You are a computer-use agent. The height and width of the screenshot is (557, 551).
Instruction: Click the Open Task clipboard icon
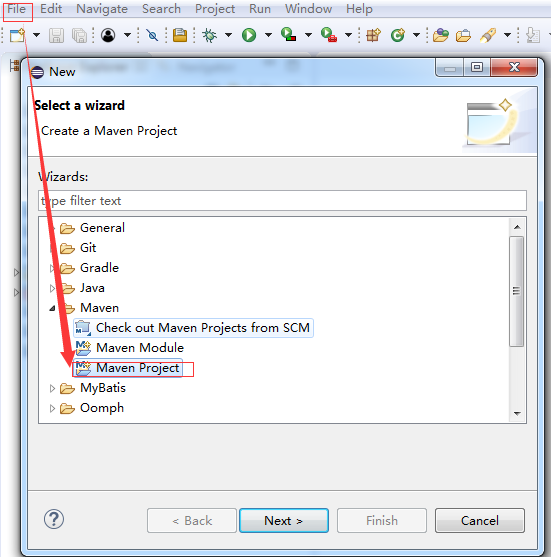[180, 35]
